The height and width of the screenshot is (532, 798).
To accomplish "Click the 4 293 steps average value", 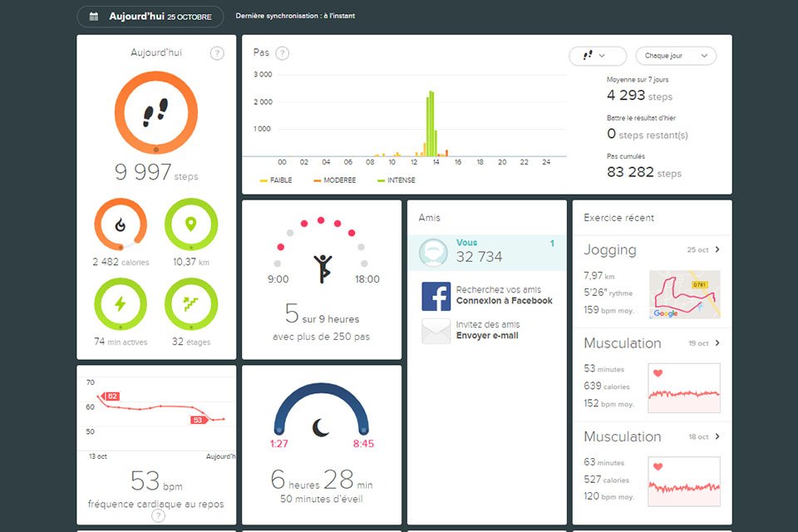I will 639,96.
